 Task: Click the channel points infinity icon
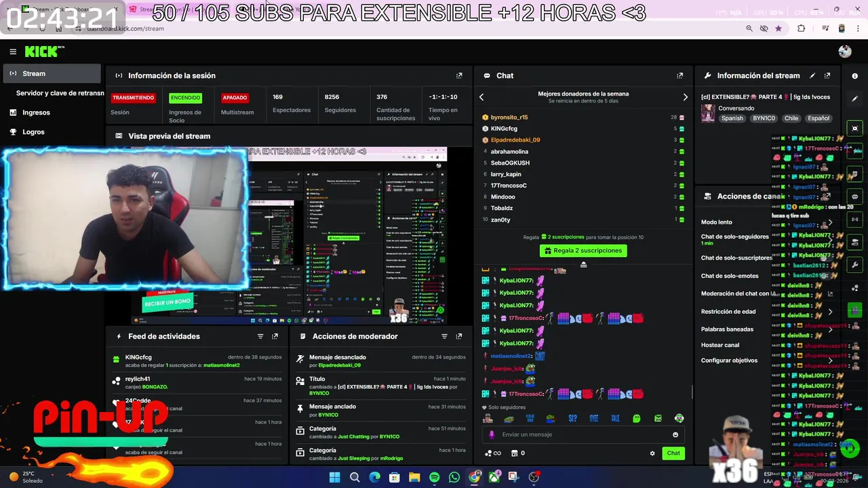tap(493, 453)
